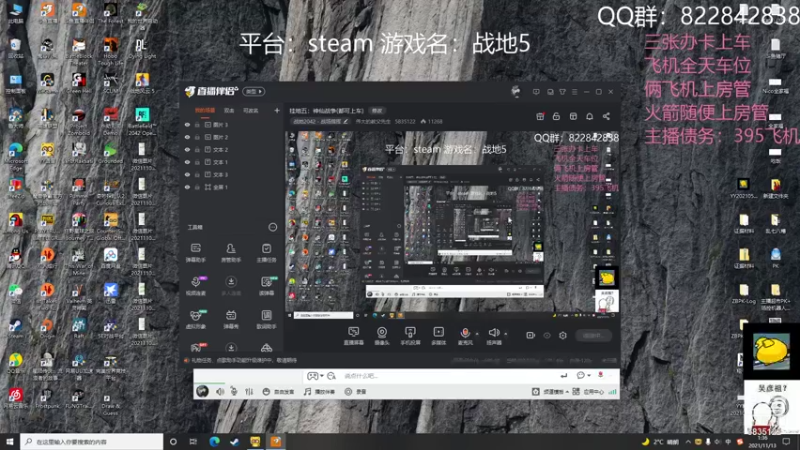Image resolution: width=800 pixels, height=450 pixels.
Task: Focus the chat message input field
Action: [449, 376]
